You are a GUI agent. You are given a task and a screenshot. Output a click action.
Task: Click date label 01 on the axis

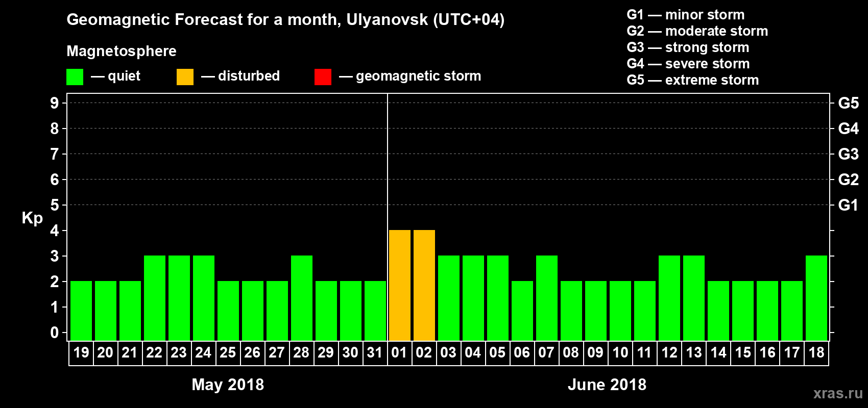pyautogui.click(x=399, y=352)
